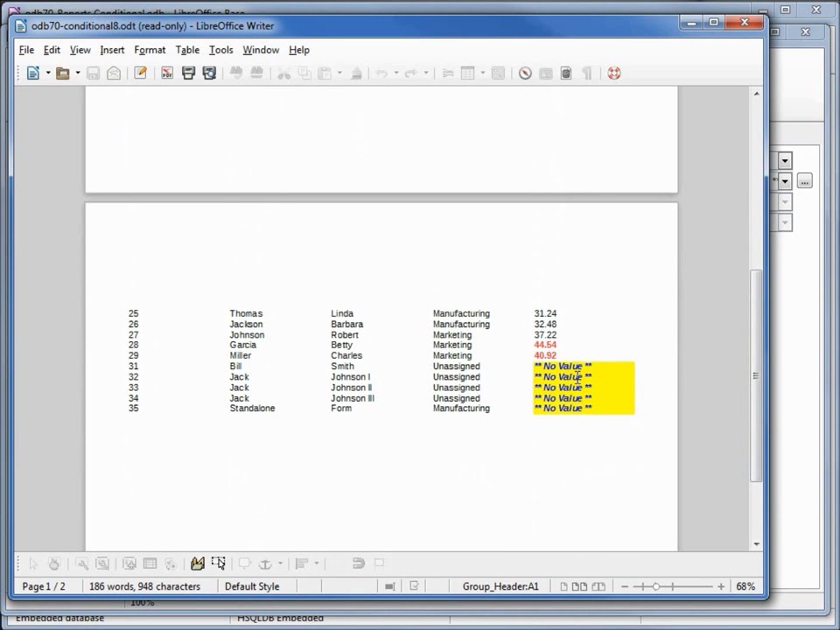The height and width of the screenshot is (630, 840).
Task: Click the Spelling and Grammar icon
Action: coord(235,73)
